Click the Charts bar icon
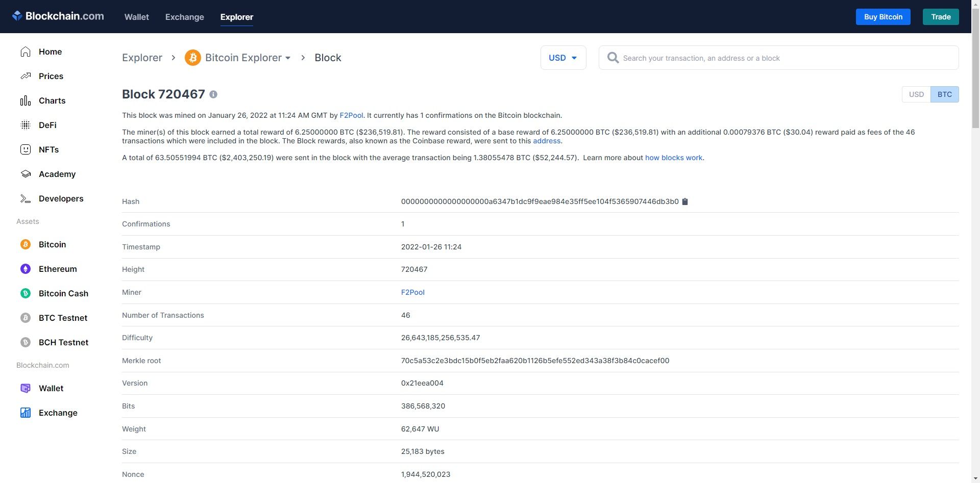 tap(26, 100)
